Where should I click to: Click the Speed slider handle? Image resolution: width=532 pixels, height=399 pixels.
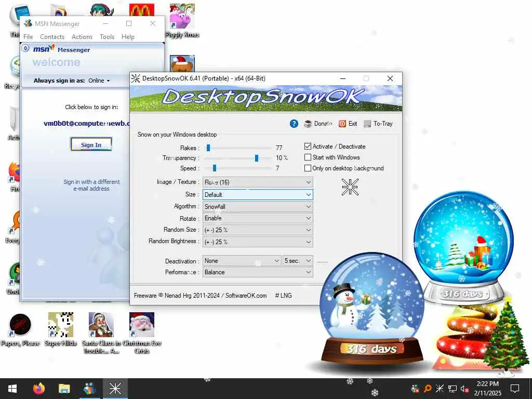(215, 168)
